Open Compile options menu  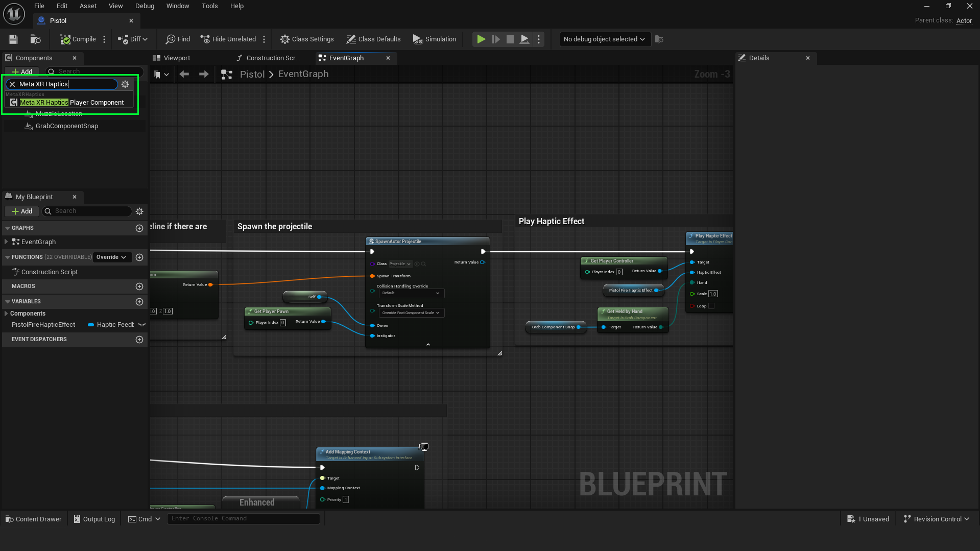coord(104,39)
